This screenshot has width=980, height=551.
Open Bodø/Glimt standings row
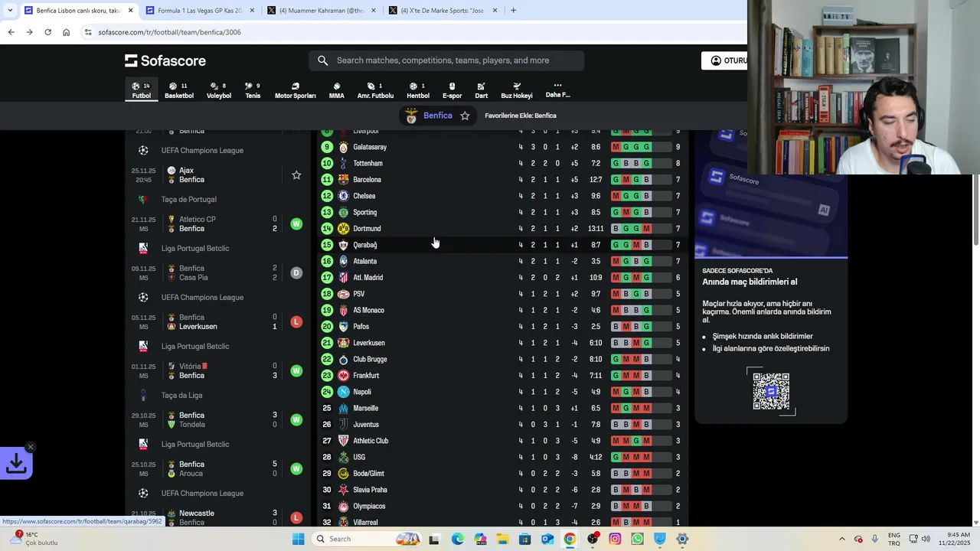(502, 474)
